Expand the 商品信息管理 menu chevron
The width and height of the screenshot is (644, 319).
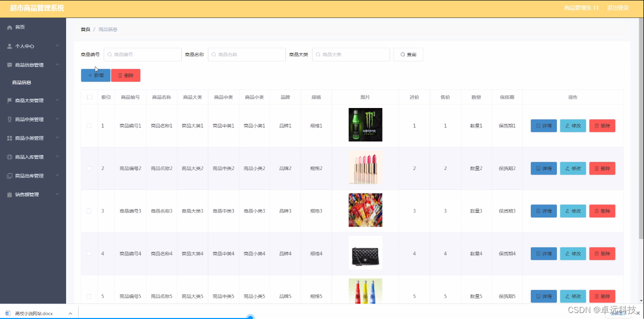[57, 64]
